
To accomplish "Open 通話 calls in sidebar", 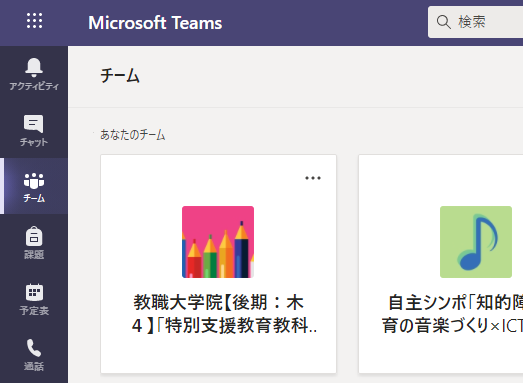I will tap(34, 355).
